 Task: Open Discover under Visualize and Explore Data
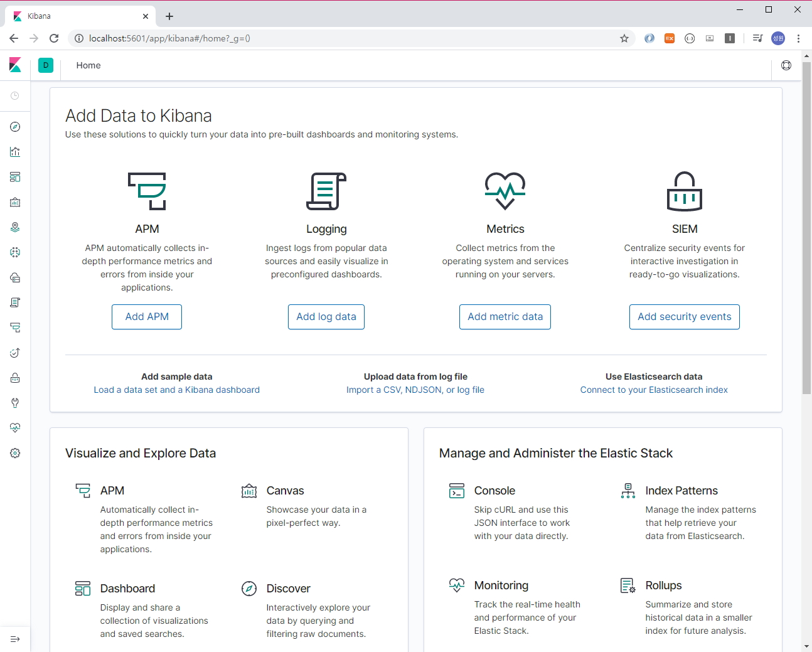pyautogui.click(x=288, y=589)
